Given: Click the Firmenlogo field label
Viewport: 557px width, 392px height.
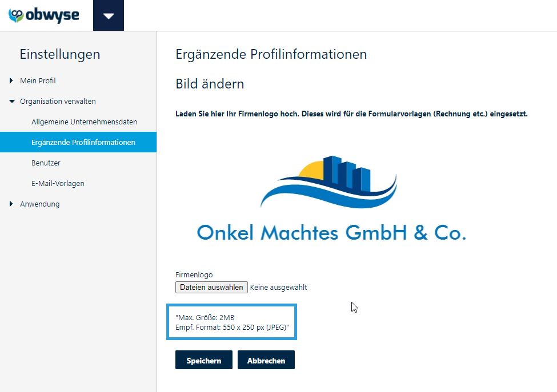Looking at the screenshot, I should (x=194, y=274).
